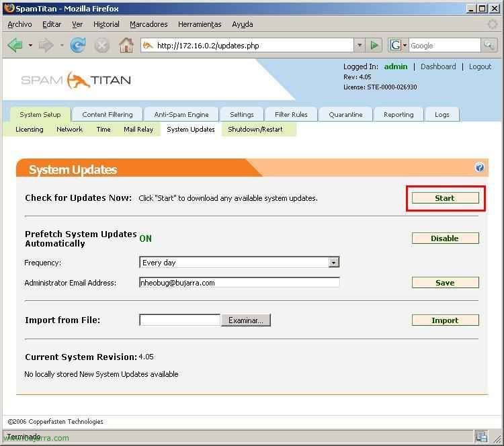
Task: Open the Marcadores menu
Action: click(149, 24)
